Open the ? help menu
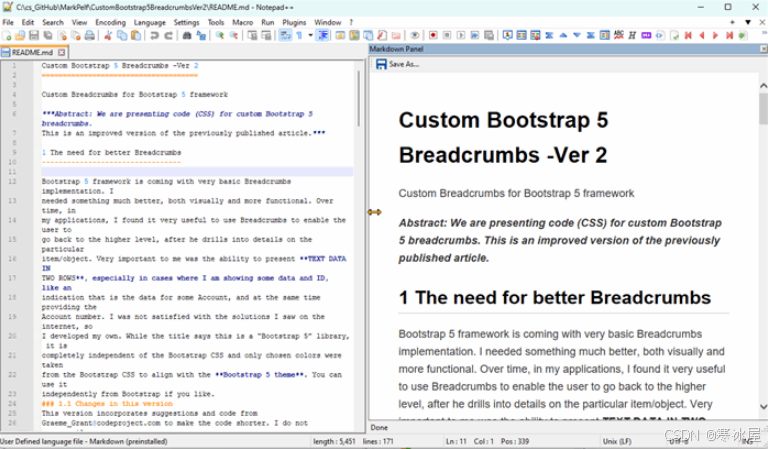Viewport: 768px width, 449px height. tap(351, 23)
